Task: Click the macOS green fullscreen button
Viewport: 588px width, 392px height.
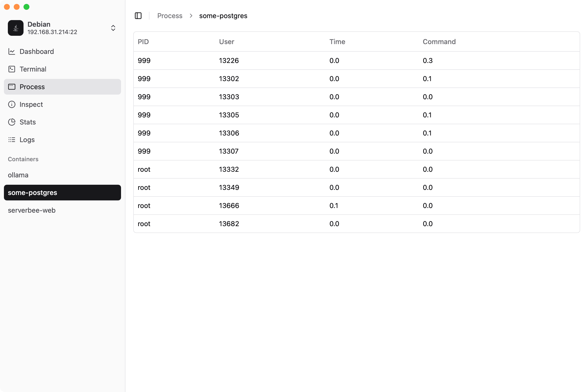Action: [26, 7]
